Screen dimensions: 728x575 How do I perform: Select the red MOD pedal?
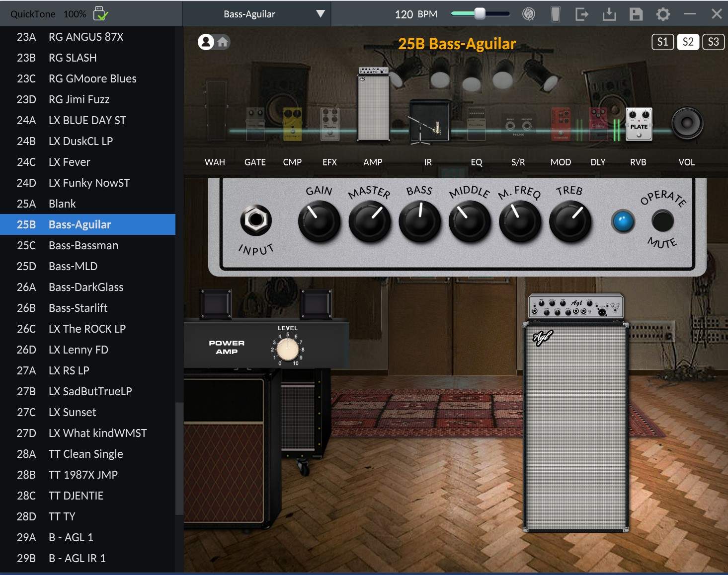[561, 124]
